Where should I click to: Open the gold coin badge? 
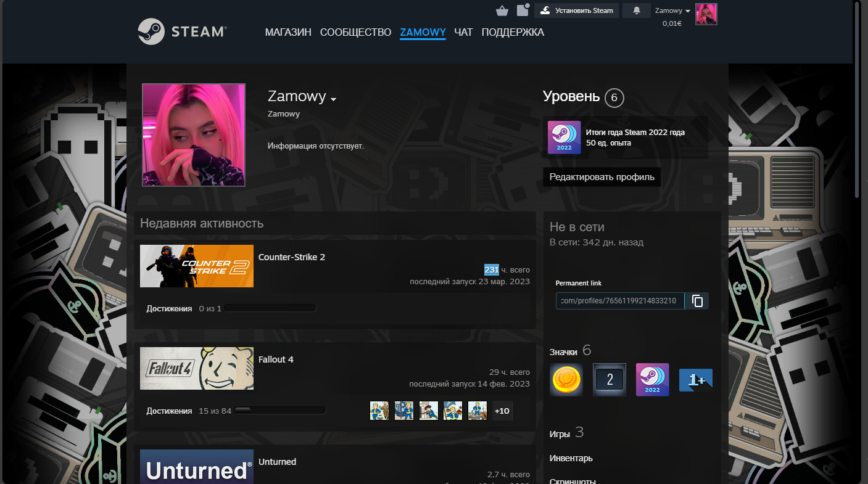coord(566,380)
